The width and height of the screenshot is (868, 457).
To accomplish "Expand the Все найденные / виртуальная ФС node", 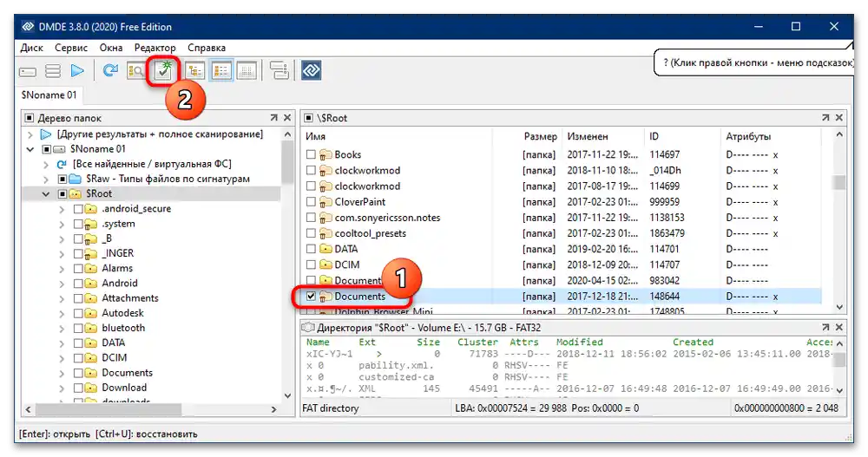I will [x=46, y=164].
